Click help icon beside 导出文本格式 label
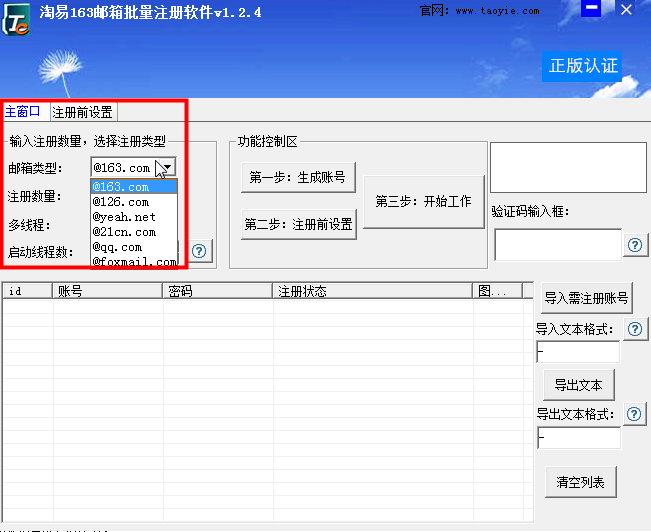 634,414
